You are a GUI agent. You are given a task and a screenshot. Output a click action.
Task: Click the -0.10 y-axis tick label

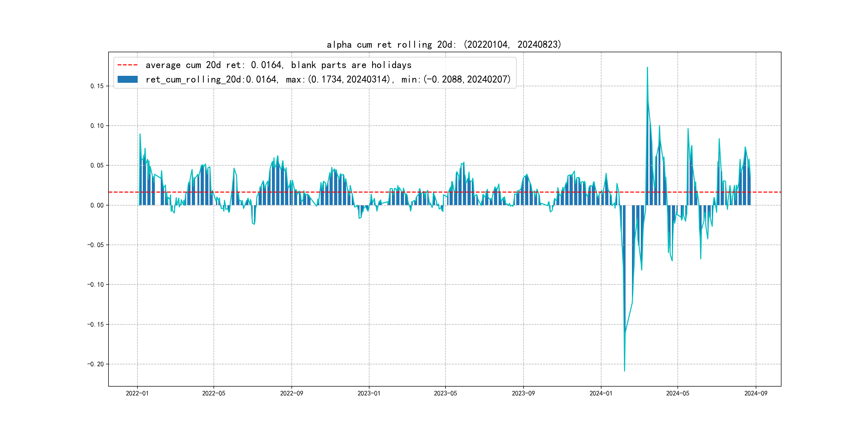click(96, 285)
